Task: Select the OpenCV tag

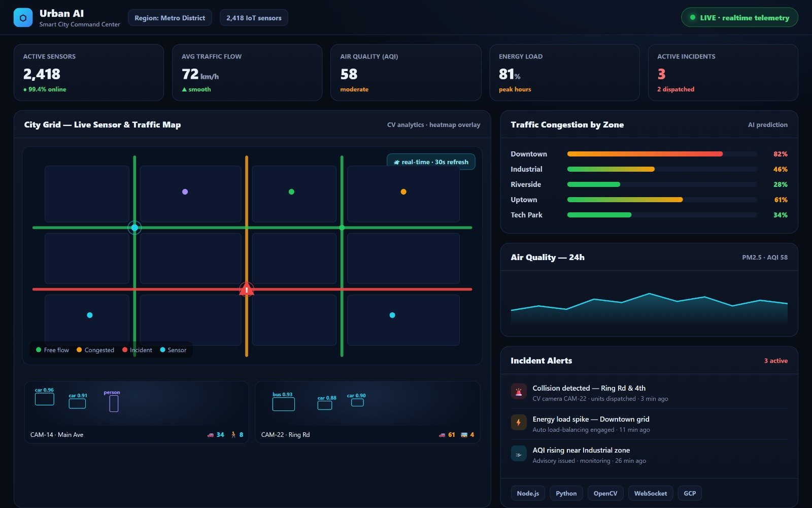Action: click(605, 493)
